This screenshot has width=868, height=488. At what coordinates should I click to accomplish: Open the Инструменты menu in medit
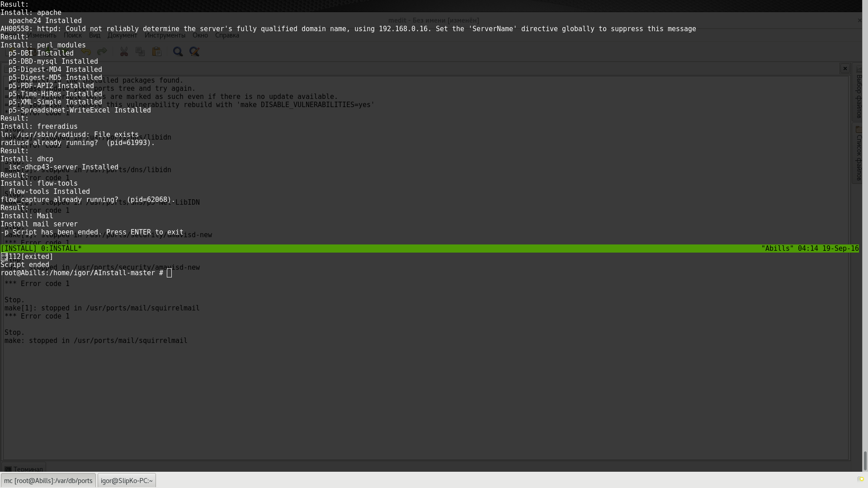tap(165, 35)
